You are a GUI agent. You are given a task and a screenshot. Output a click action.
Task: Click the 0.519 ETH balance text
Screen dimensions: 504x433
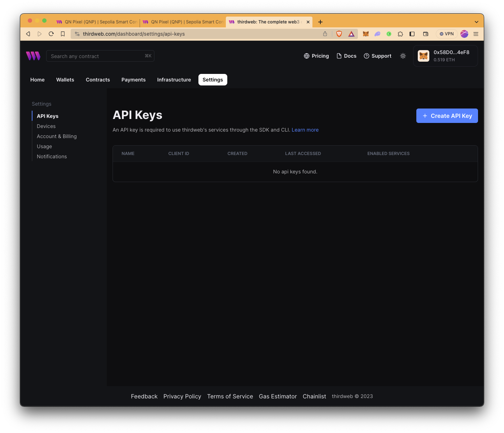coord(444,60)
